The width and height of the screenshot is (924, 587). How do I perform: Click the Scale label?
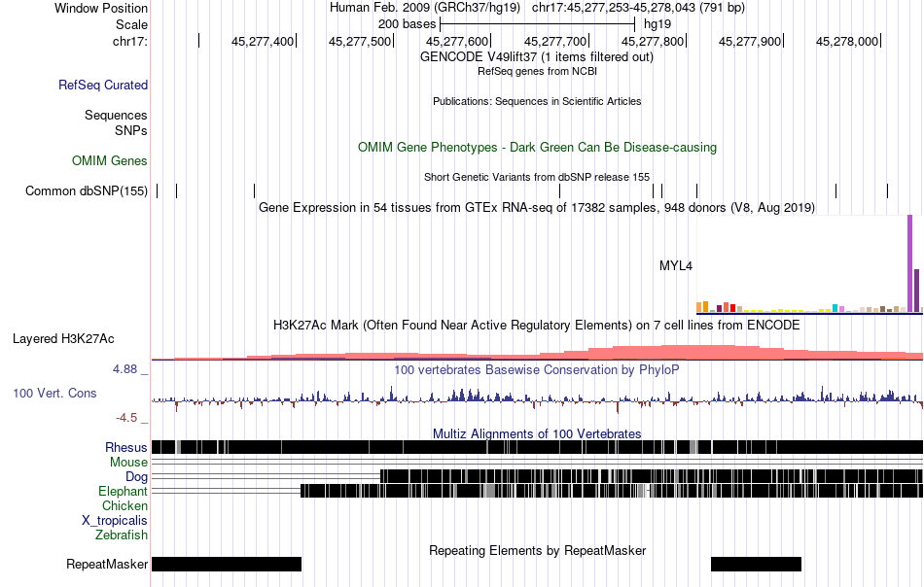[x=132, y=24]
